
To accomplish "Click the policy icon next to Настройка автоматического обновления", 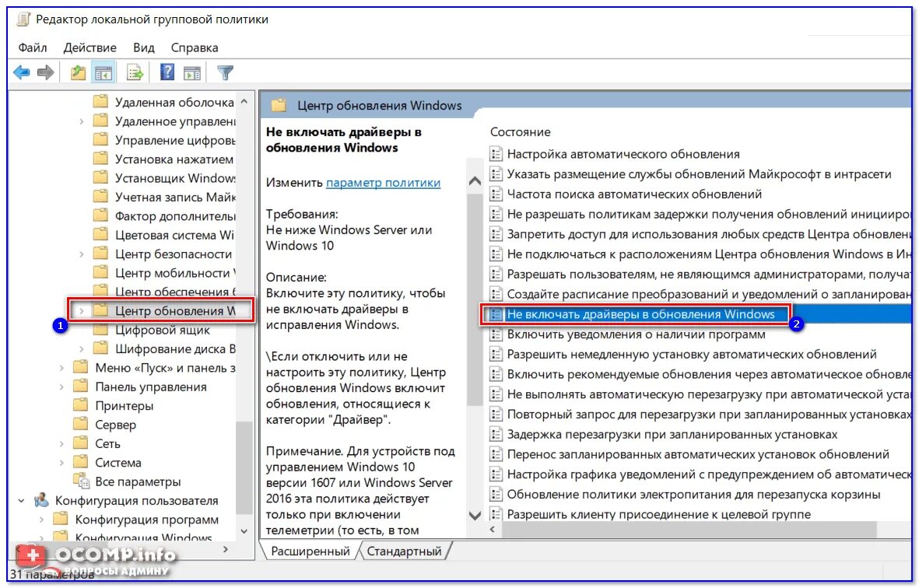I will tap(496, 154).
